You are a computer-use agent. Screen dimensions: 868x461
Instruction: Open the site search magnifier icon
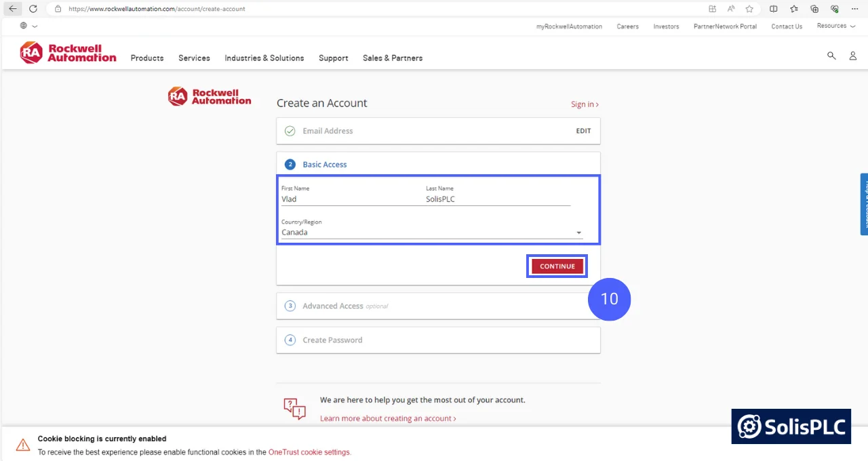(x=831, y=56)
